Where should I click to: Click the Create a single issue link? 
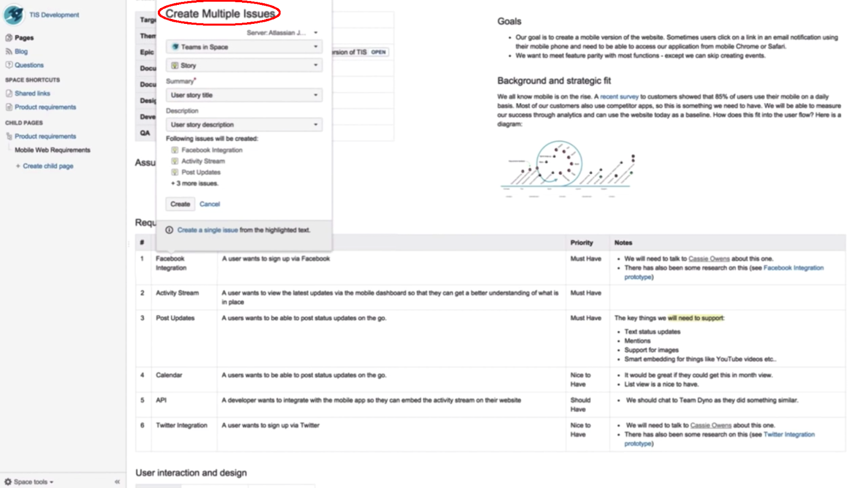click(x=207, y=230)
